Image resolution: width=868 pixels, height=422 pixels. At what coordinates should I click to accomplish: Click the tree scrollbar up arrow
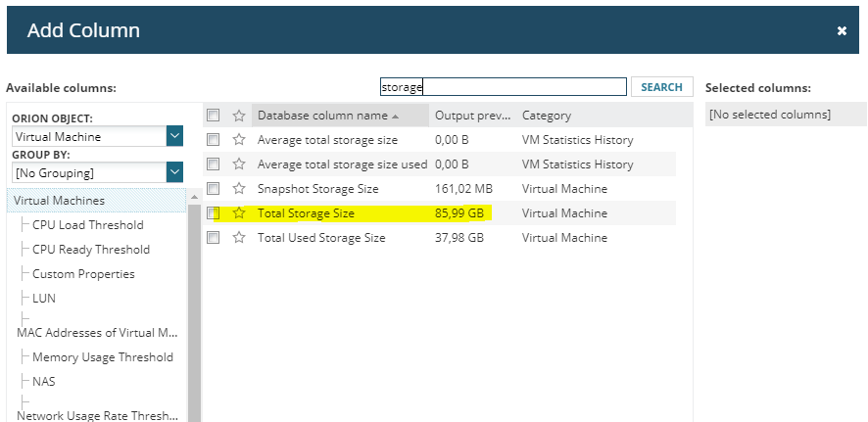(x=194, y=197)
